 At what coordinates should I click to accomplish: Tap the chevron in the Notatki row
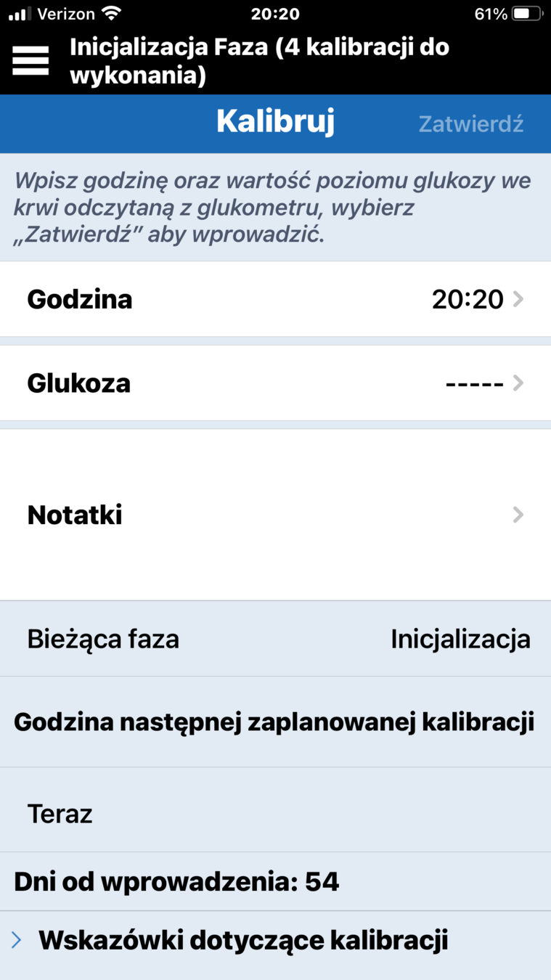pyautogui.click(x=518, y=515)
